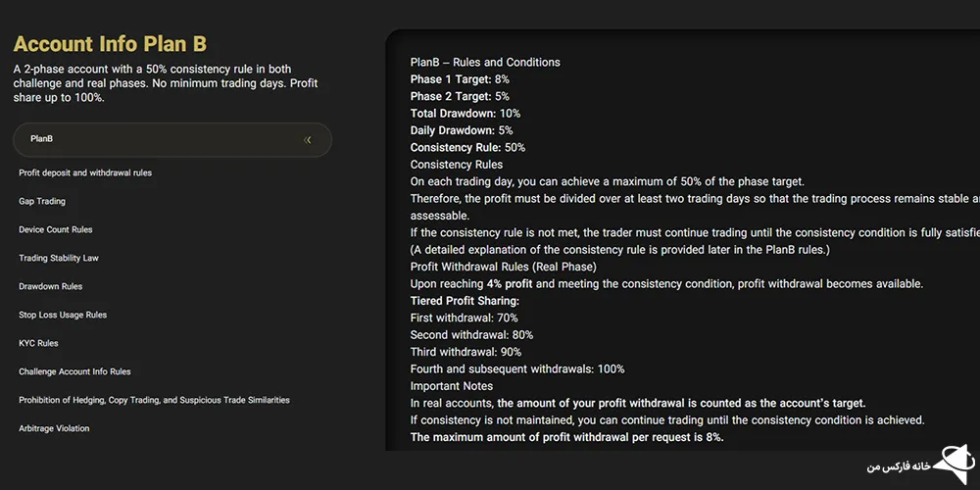Select the Gap Trading section
This screenshot has width=980, height=490.
coord(42,201)
